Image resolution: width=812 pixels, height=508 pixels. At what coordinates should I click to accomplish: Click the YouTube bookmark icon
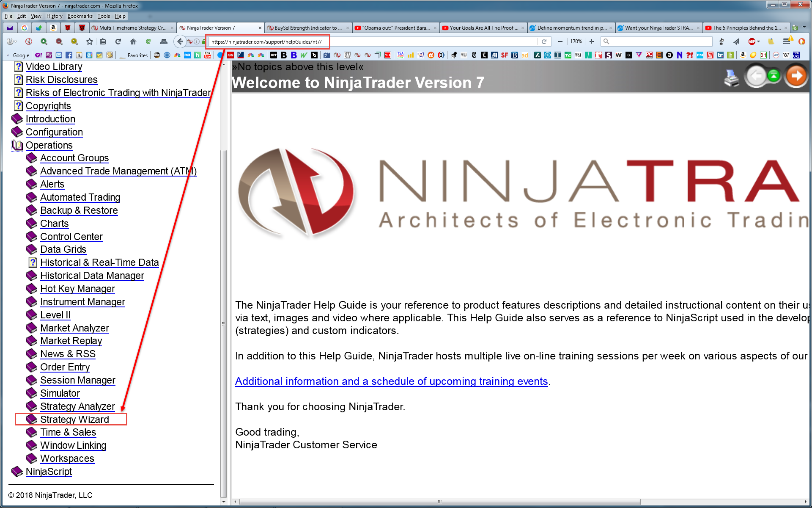[x=208, y=55]
